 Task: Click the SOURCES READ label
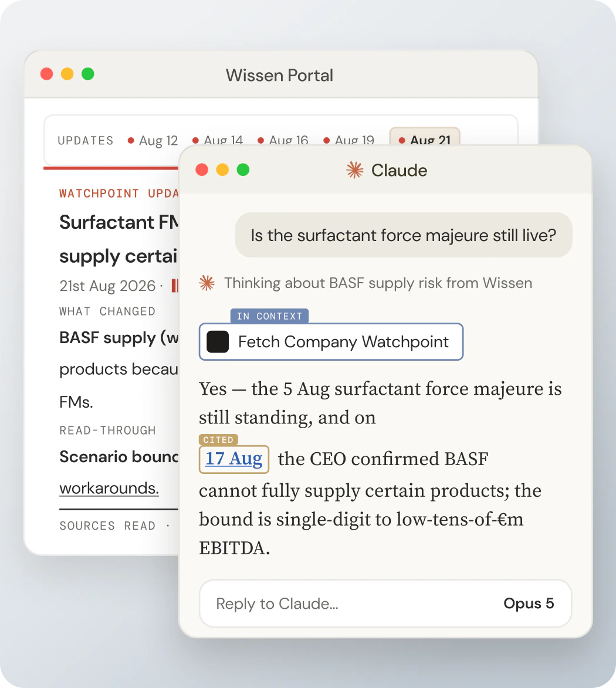[107, 526]
